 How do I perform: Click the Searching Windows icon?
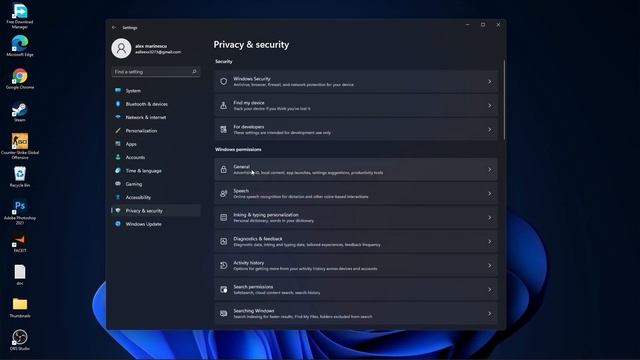click(223, 313)
